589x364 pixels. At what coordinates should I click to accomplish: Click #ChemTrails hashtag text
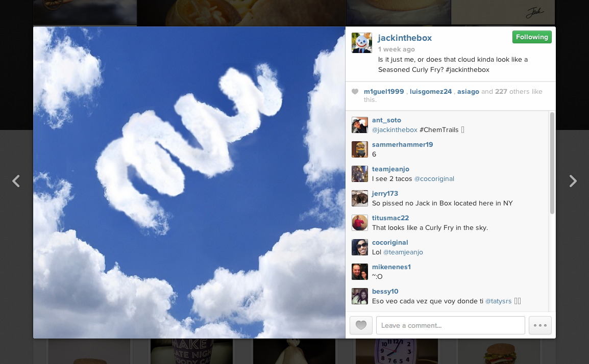[x=439, y=130]
